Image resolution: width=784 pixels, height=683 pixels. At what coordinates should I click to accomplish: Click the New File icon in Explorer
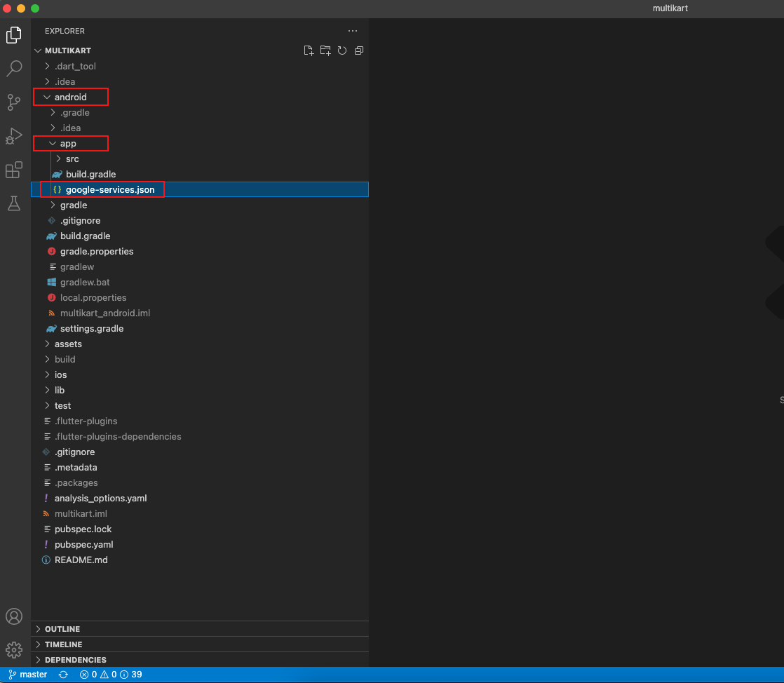(x=309, y=50)
